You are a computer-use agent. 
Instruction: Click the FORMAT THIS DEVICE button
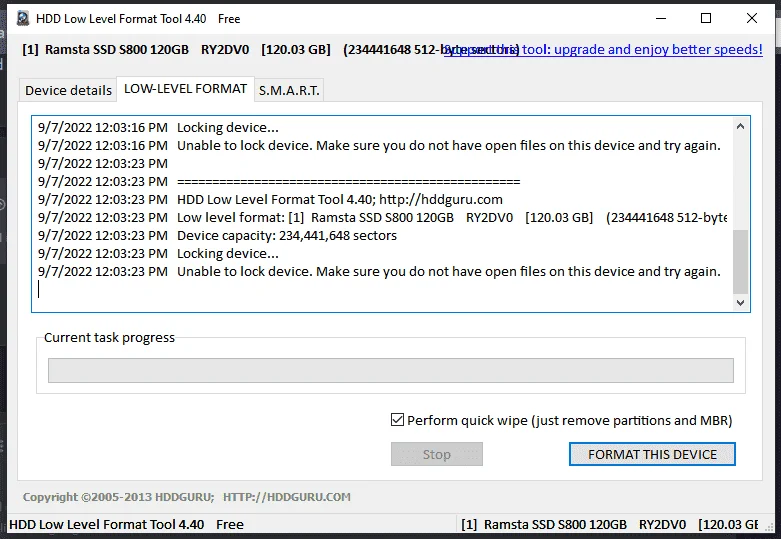click(x=652, y=454)
